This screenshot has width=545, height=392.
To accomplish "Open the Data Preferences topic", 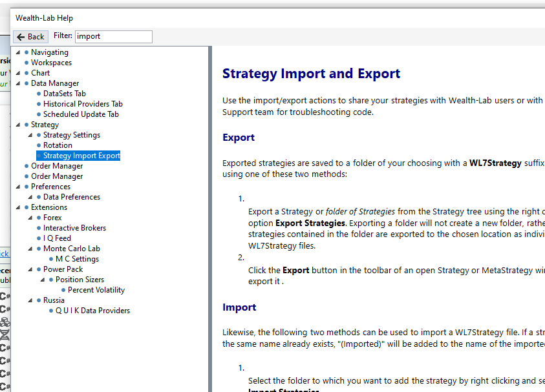I will (71, 197).
